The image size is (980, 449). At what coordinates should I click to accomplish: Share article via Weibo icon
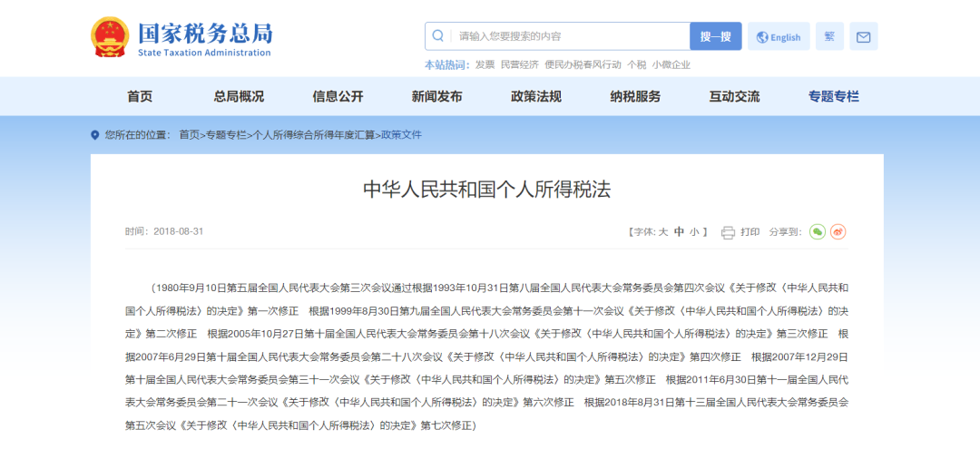coord(838,232)
